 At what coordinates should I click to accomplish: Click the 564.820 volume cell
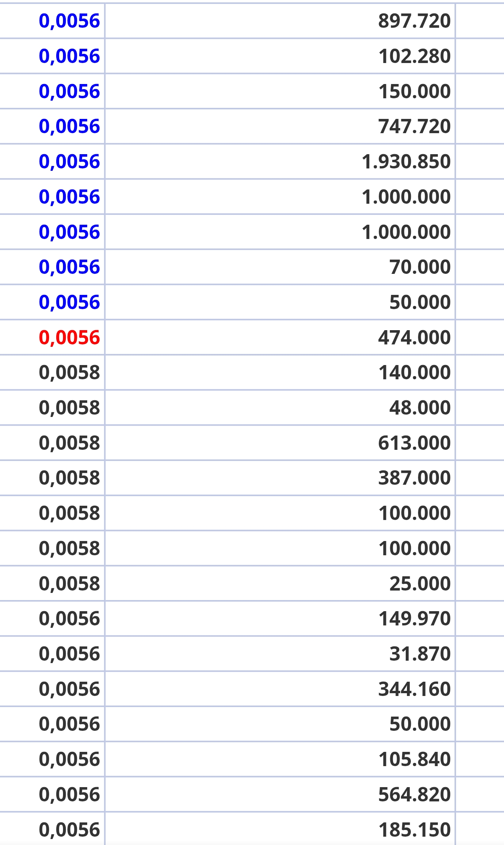[280, 794]
